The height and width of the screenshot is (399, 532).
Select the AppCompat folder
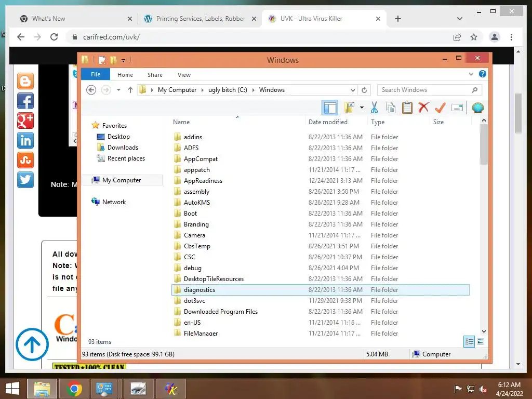tap(201, 159)
